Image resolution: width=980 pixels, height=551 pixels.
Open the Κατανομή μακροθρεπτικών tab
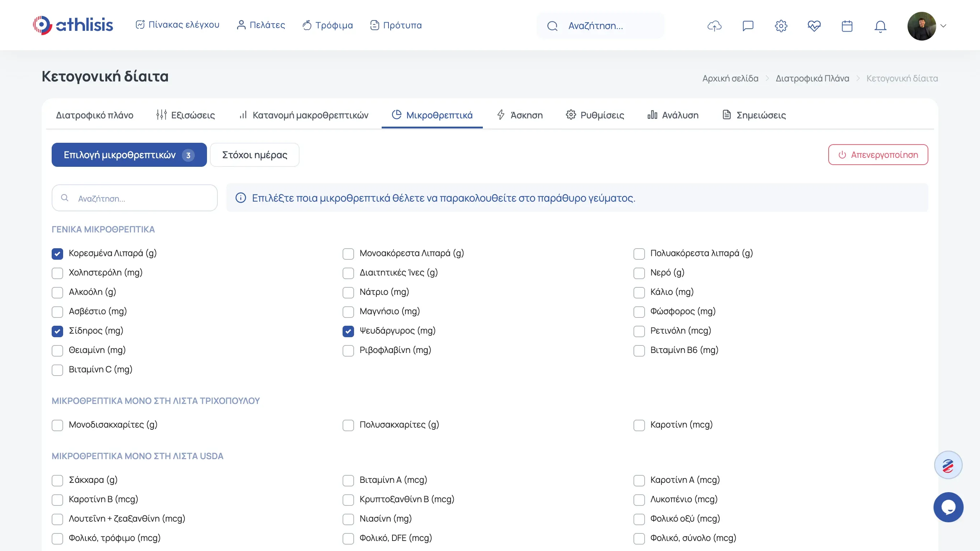pos(303,115)
